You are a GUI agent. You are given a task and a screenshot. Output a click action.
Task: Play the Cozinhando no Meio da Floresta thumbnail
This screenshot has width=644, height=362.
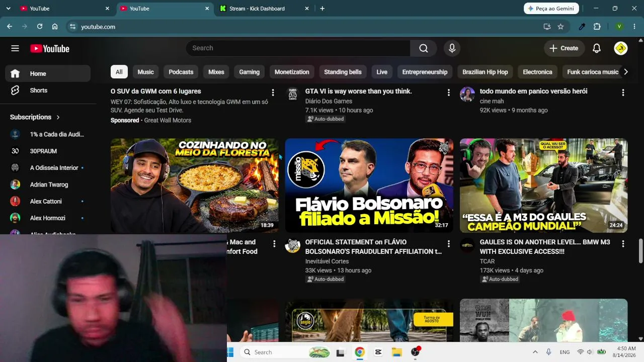coord(194,186)
